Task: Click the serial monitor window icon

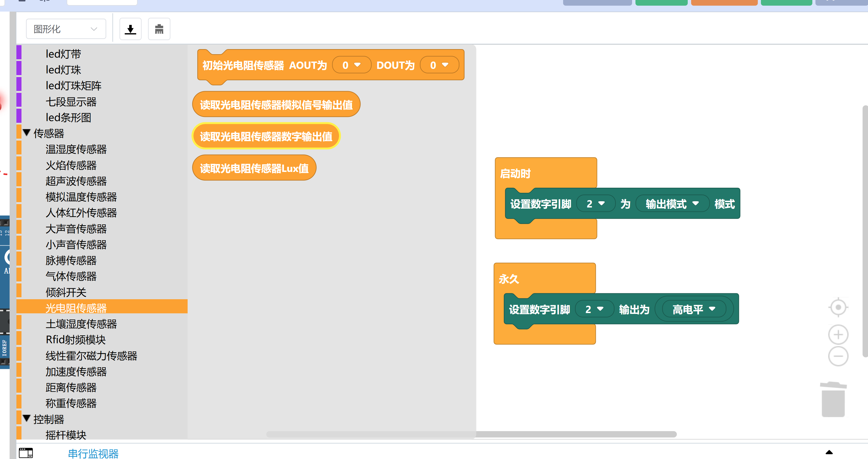Action: point(26,453)
